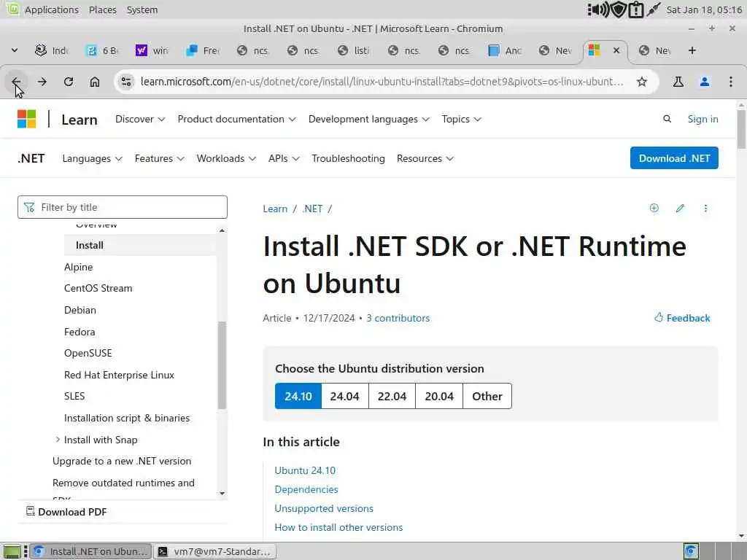Open the Languages menu in .NET bar
Screen dimensions: 747x560
coord(93,158)
